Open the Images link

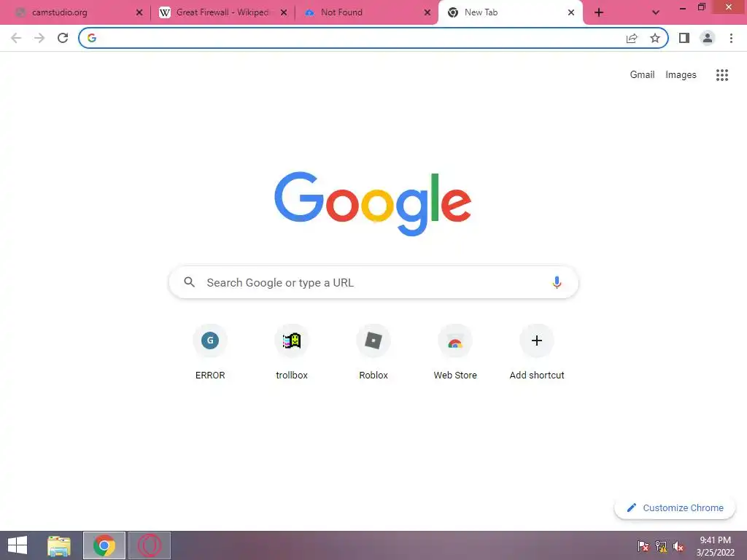pyautogui.click(x=681, y=75)
